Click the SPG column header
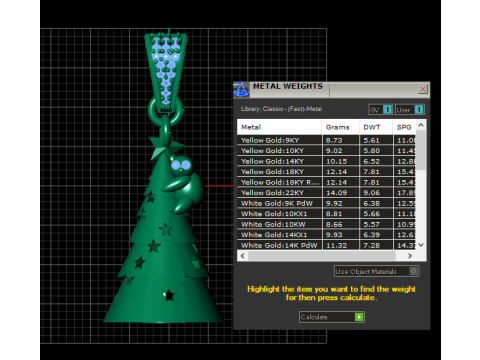The height and width of the screenshot is (360, 480). [x=404, y=127]
